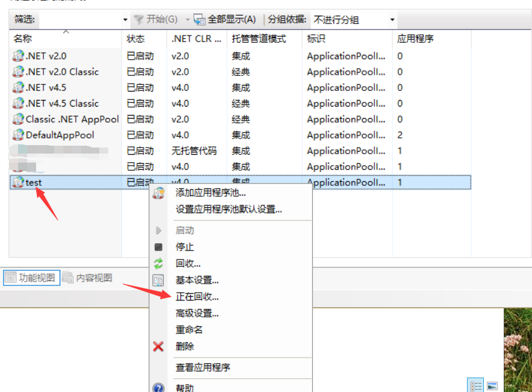Click the 停止 stop square icon
Viewport: 532px width, 392px height.
click(x=158, y=246)
